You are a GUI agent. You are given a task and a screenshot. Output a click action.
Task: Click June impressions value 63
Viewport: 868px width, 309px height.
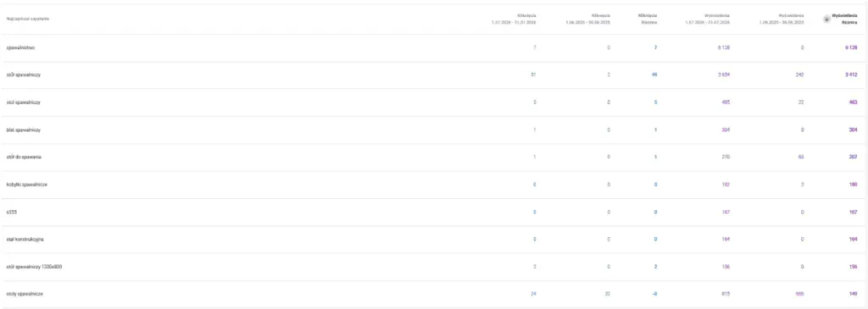click(800, 157)
